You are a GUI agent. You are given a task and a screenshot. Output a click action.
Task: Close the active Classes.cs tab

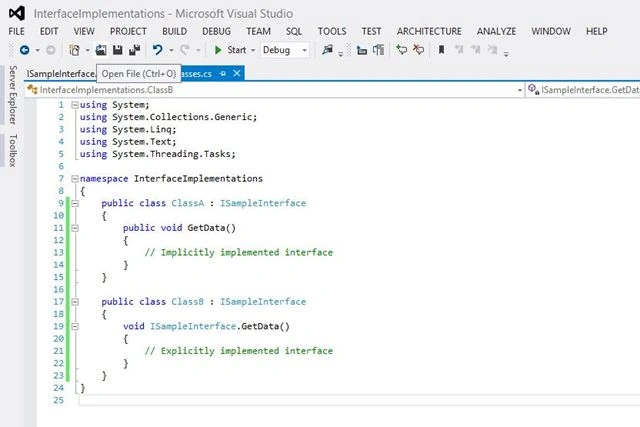(x=237, y=73)
